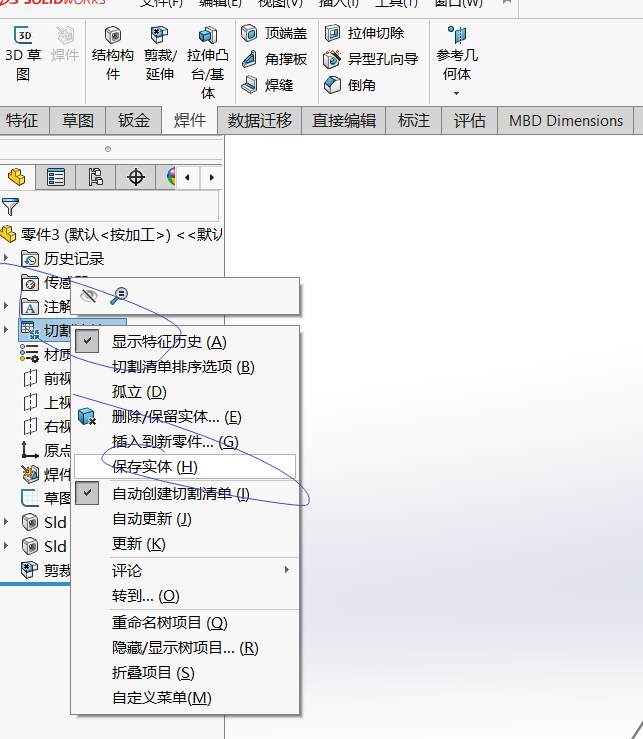Viewport: 643px width, 739px height.
Task: Click the grayed 焊件 weldment tool
Action: pos(65,45)
